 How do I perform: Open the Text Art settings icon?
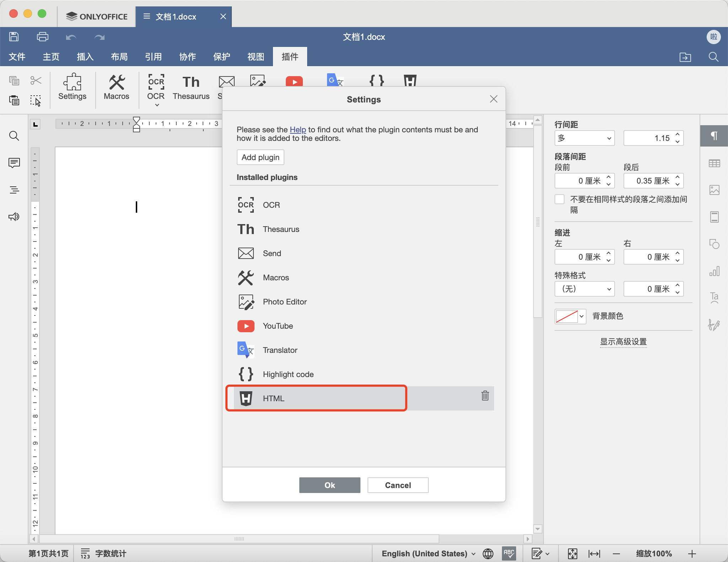tap(714, 298)
